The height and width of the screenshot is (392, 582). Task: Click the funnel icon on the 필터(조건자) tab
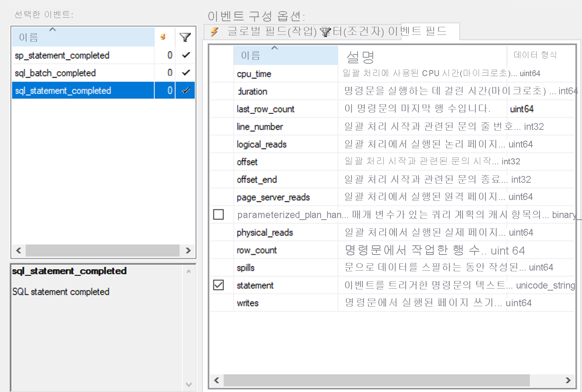326,32
